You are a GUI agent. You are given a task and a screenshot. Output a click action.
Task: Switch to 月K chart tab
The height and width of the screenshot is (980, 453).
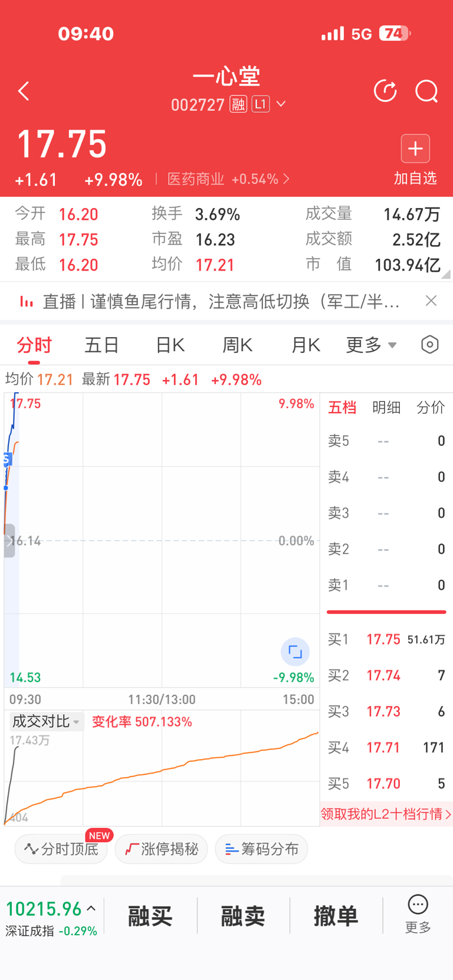(306, 345)
